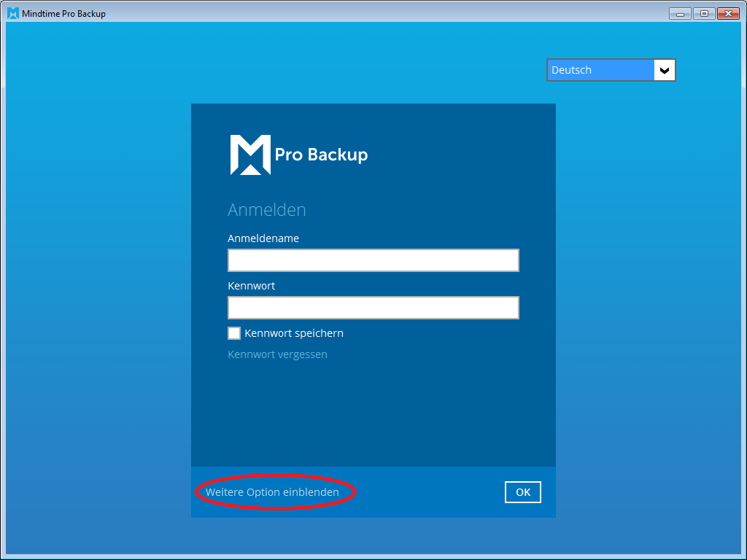The image size is (747, 560).
Task: Confirm login with the OK button
Action: point(522,492)
